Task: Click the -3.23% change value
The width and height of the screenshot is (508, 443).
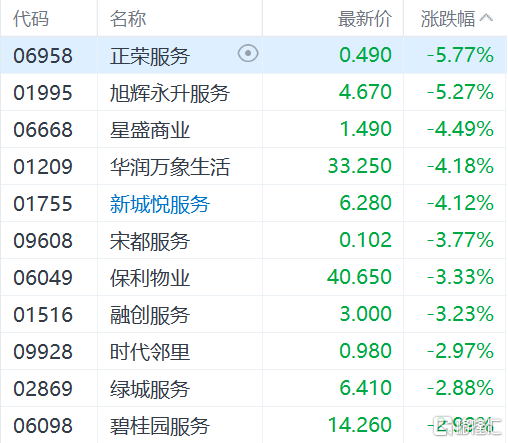Action: (460, 314)
